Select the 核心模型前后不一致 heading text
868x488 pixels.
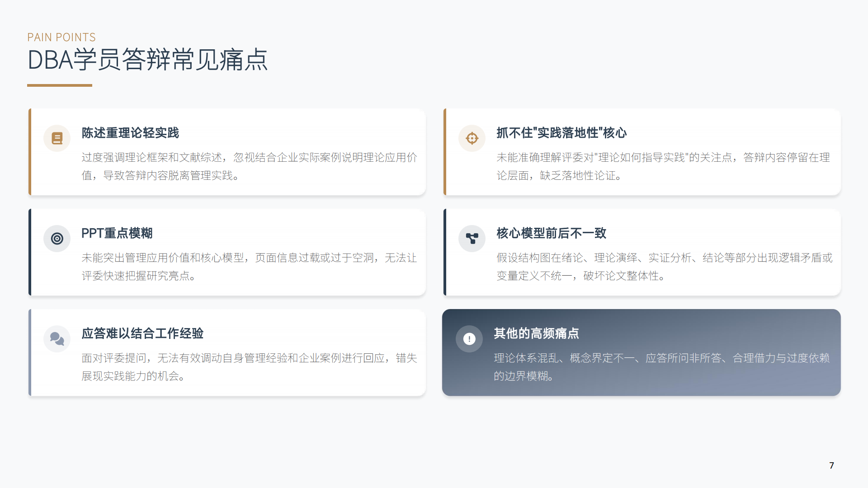pyautogui.click(x=550, y=233)
